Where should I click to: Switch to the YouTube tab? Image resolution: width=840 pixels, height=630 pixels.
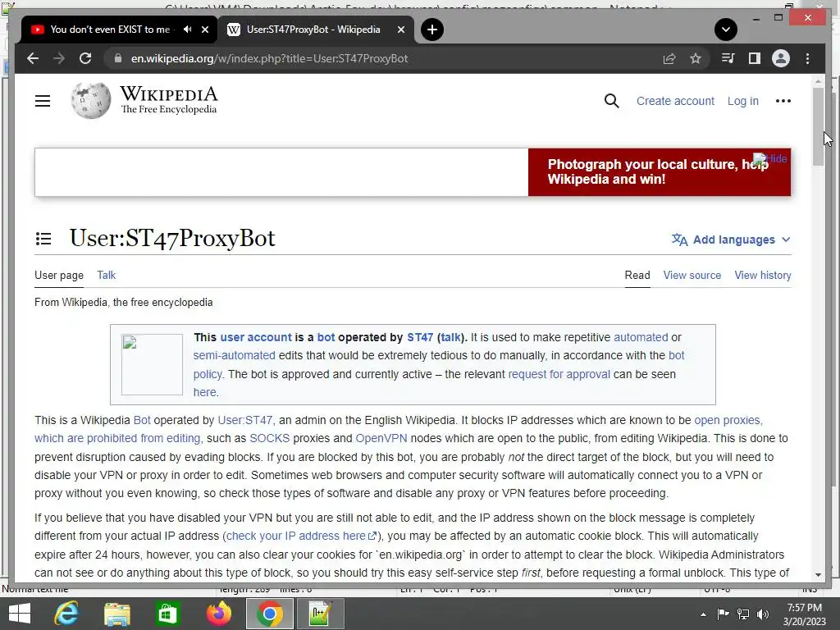coord(110,30)
